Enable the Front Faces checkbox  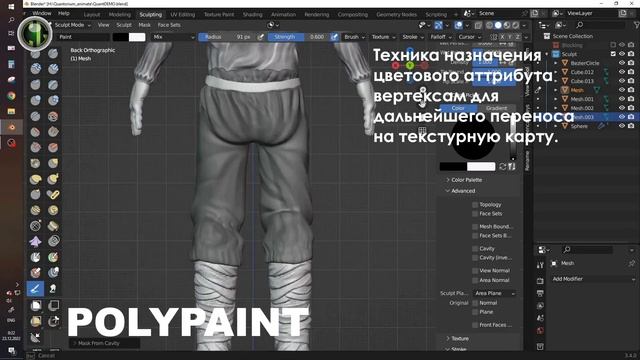(x=475, y=325)
